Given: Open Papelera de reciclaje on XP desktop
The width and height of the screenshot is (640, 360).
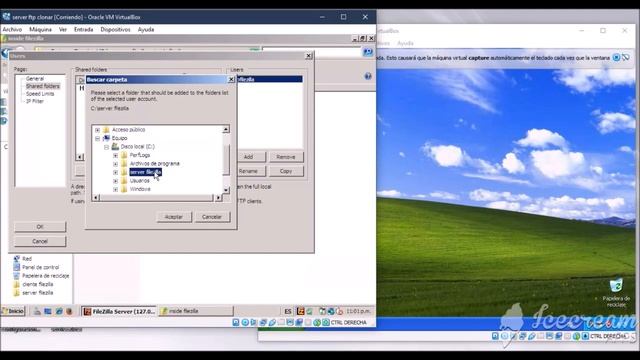Looking at the screenshot, I should pos(616,292).
